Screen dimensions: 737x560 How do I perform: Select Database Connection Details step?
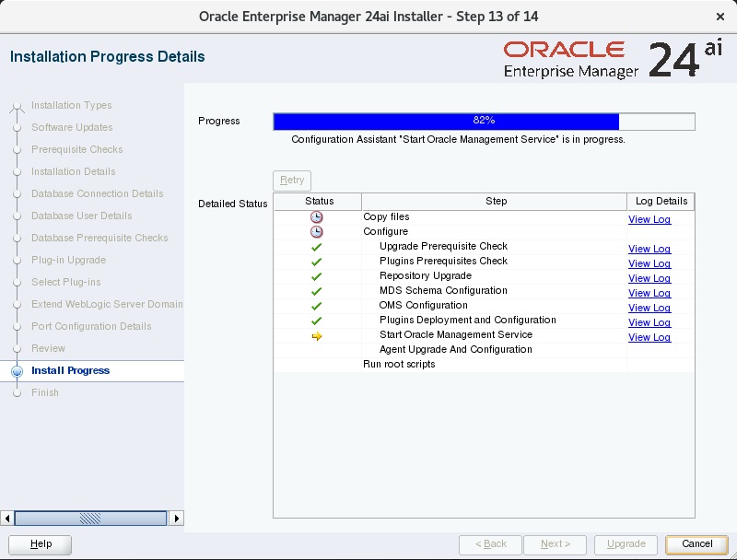pos(98,193)
